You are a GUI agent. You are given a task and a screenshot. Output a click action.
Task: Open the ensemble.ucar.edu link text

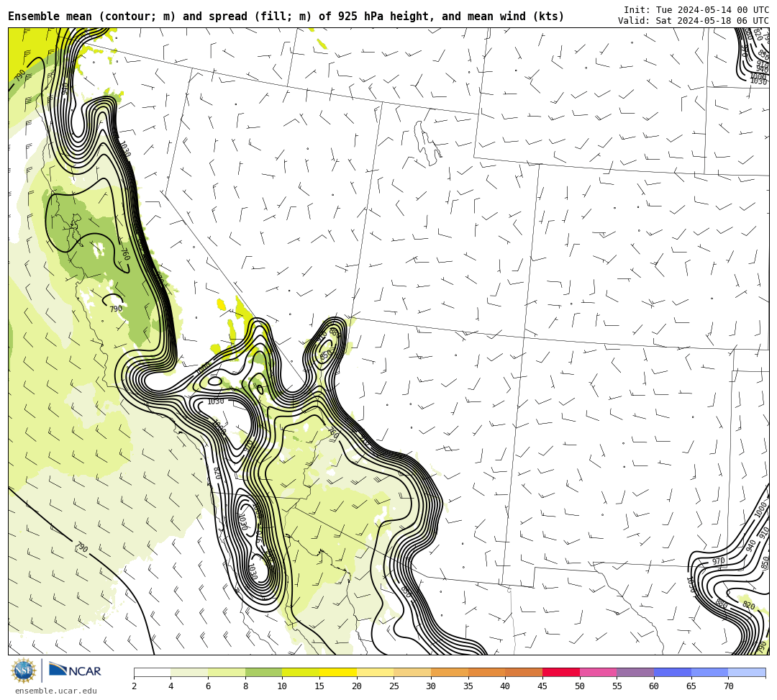pyautogui.click(x=56, y=691)
